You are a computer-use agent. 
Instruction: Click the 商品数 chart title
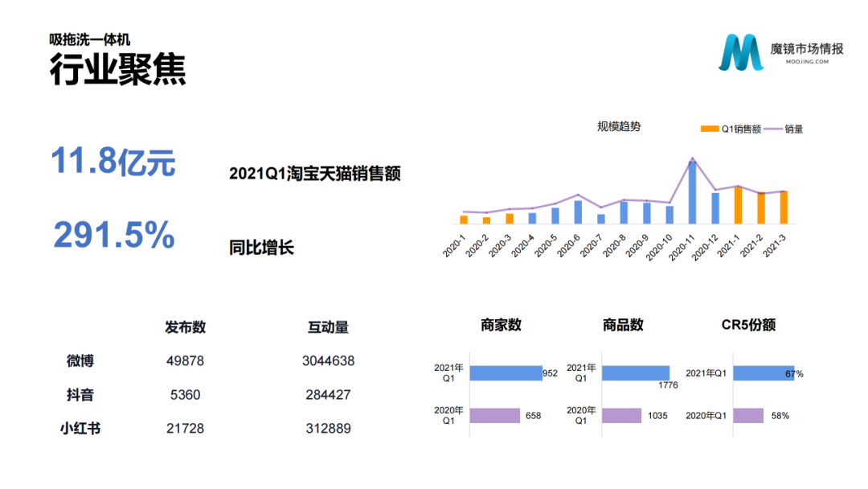pos(623,324)
